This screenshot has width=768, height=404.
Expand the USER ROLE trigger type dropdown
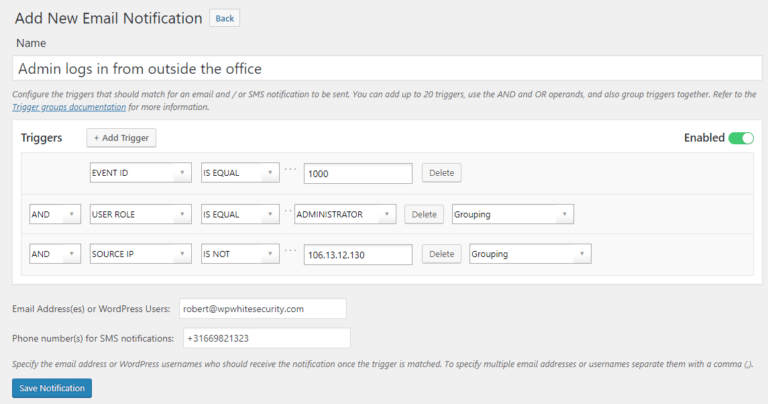click(x=140, y=213)
